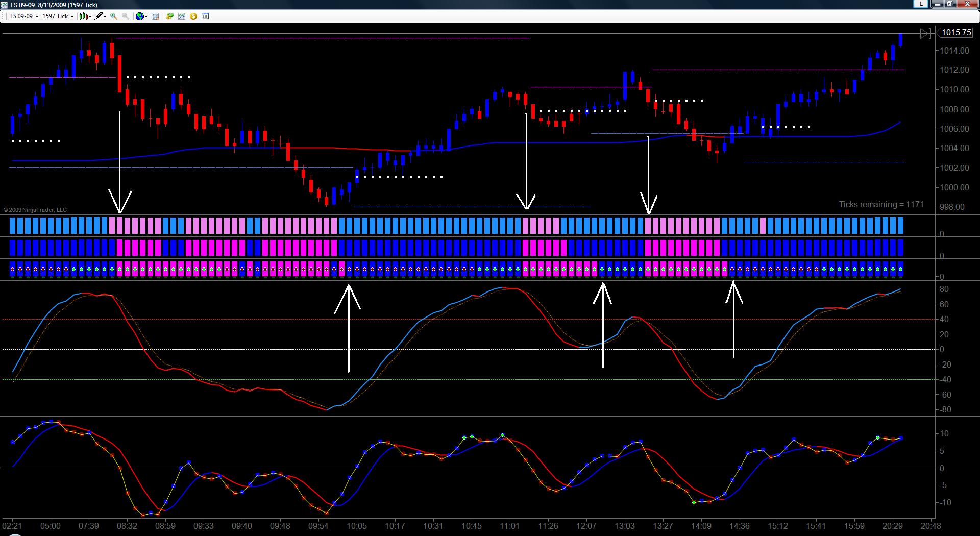Open the globe icon dropdown
This screenshot has width=980, height=536.
click(141, 16)
